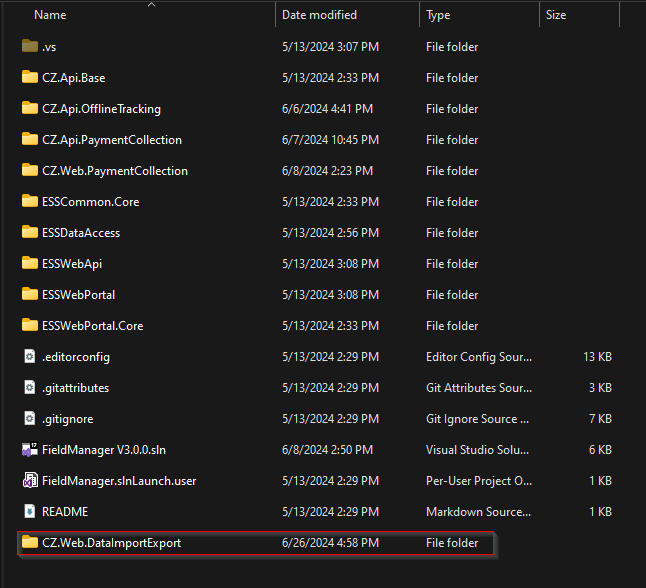
Task: Select CZ.Web.DataImportExport folder name
Action: tap(112, 543)
